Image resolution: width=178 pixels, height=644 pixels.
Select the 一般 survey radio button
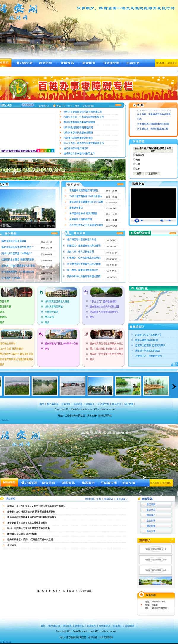coord(134,164)
